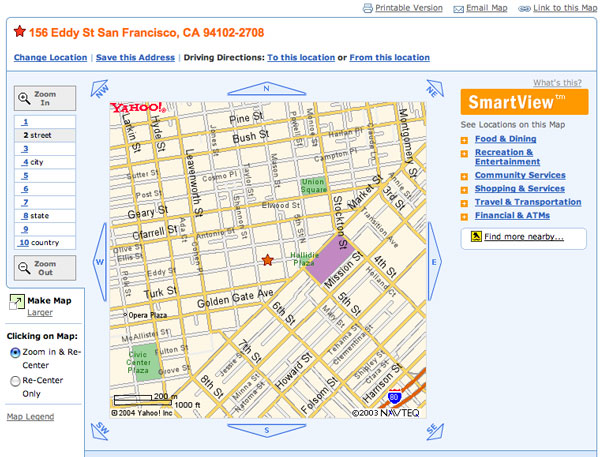Image resolution: width=600 pixels, height=457 pixels.
Task: Open Travel & Transportation link
Action: [x=528, y=202]
